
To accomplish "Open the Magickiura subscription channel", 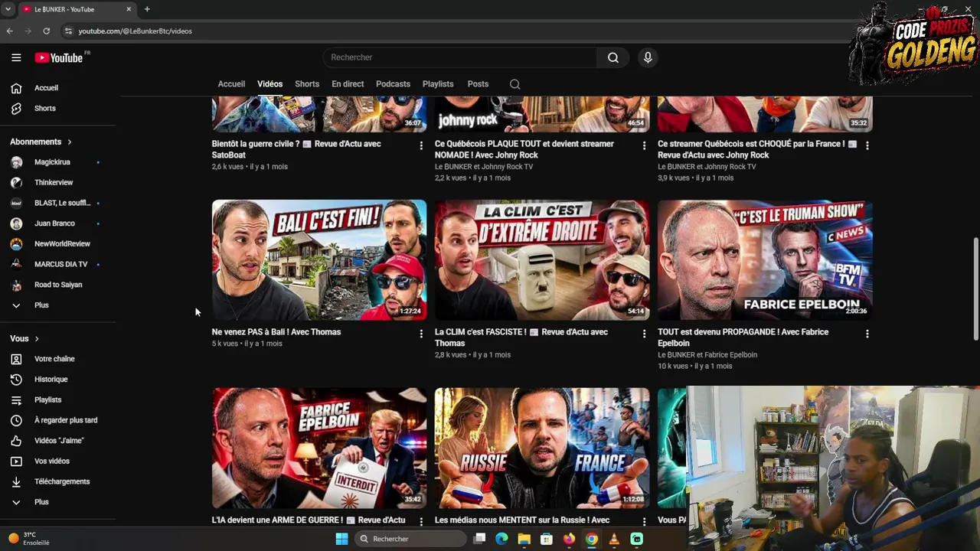I will coord(52,162).
